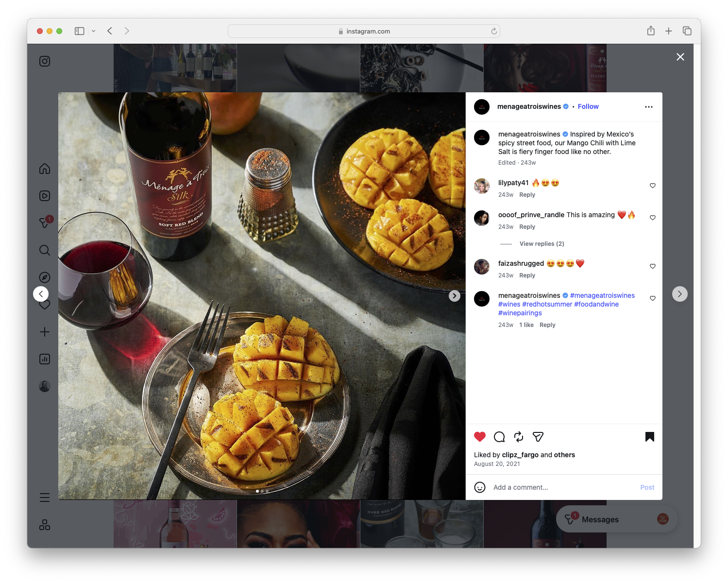
Task: Open the Explore compass icon
Action: click(45, 277)
